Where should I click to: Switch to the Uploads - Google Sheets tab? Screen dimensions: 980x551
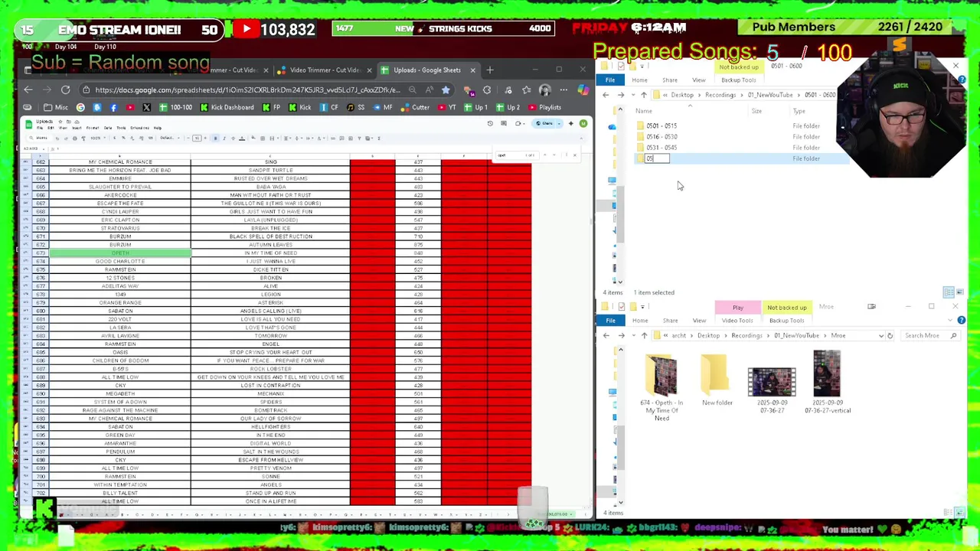(x=426, y=70)
